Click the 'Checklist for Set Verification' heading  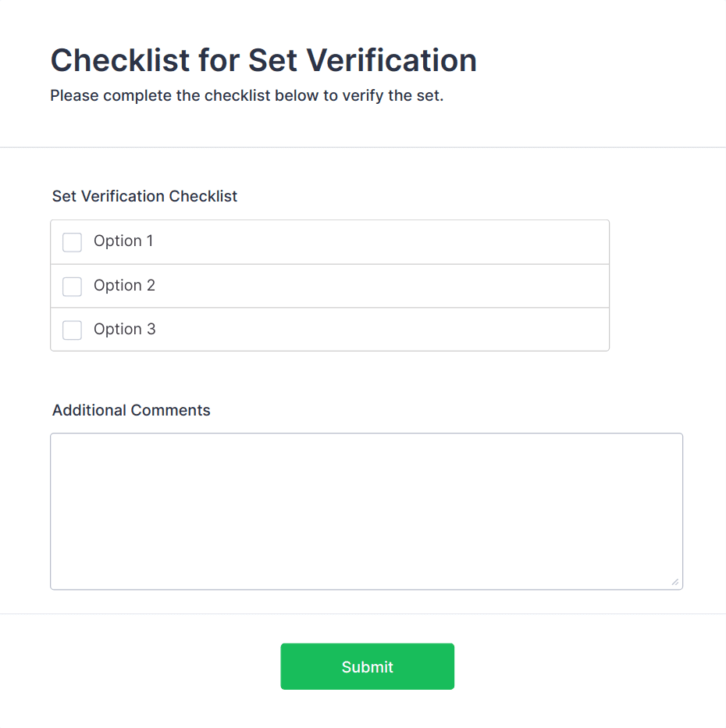click(x=263, y=60)
